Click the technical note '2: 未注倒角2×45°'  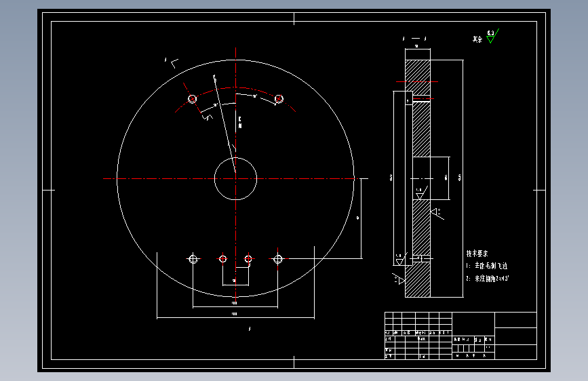point(488,279)
